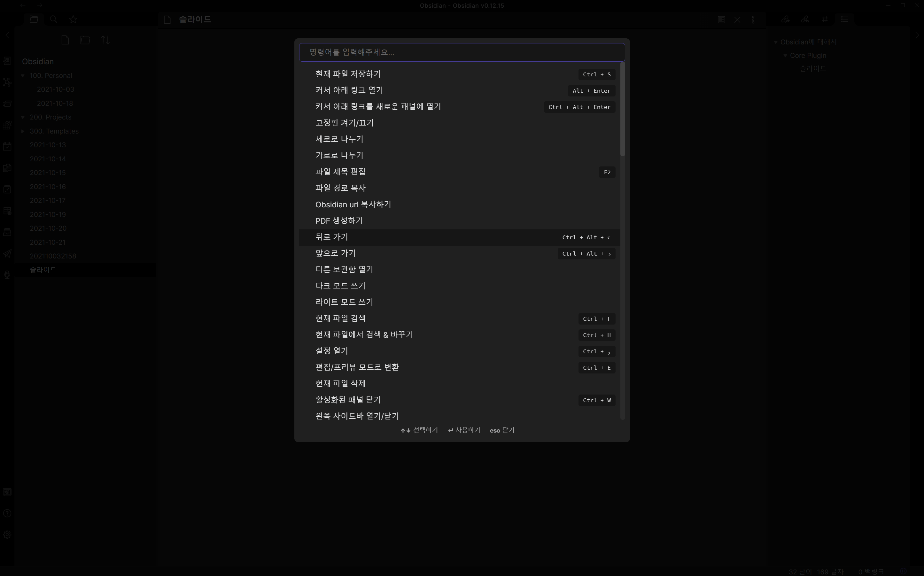
Task: Open the starred notes star icon
Action: tap(73, 19)
